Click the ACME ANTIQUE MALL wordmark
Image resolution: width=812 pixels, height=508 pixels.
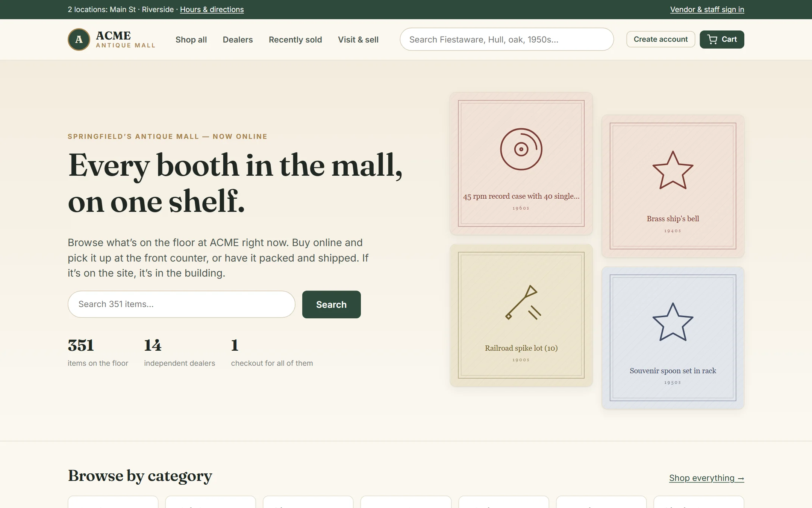click(x=125, y=40)
